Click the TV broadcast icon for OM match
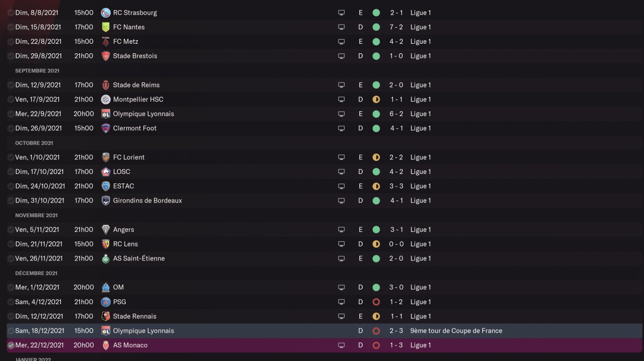The width and height of the screenshot is (644, 361). tap(342, 288)
